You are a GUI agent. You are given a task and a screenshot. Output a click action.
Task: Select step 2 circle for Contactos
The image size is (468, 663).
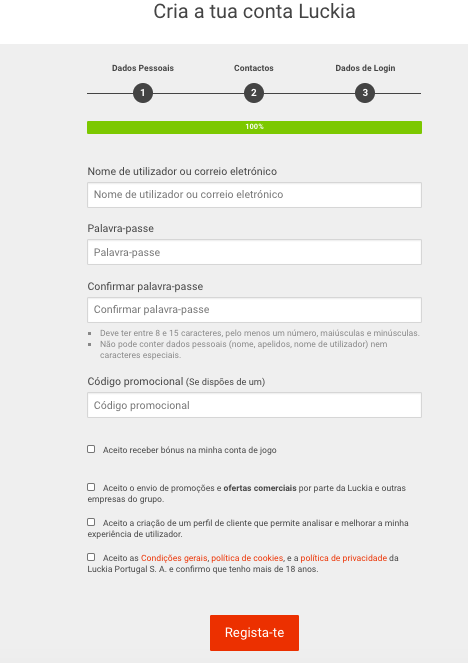254,93
